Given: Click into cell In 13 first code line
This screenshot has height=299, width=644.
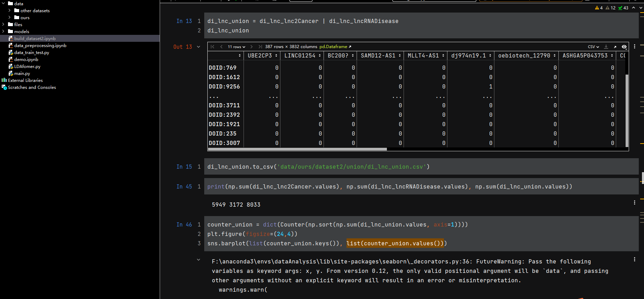Looking at the screenshot, I should click(x=303, y=21).
